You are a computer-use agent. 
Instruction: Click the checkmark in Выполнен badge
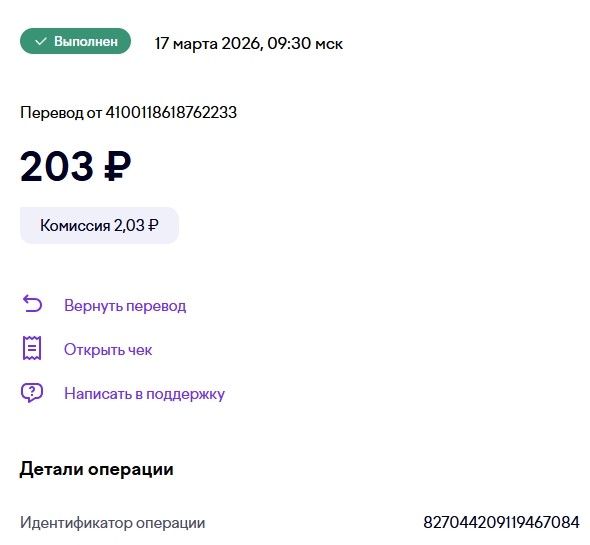pos(41,41)
